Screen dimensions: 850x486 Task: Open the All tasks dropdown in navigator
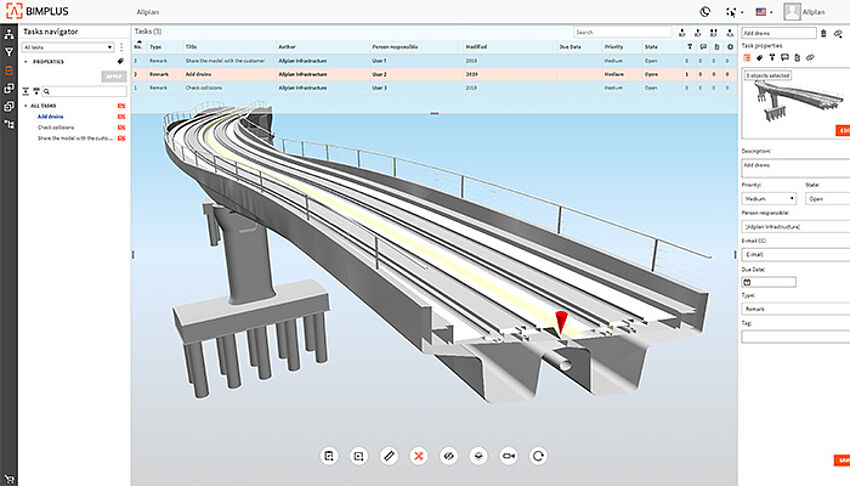pyautogui.click(x=67, y=47)
